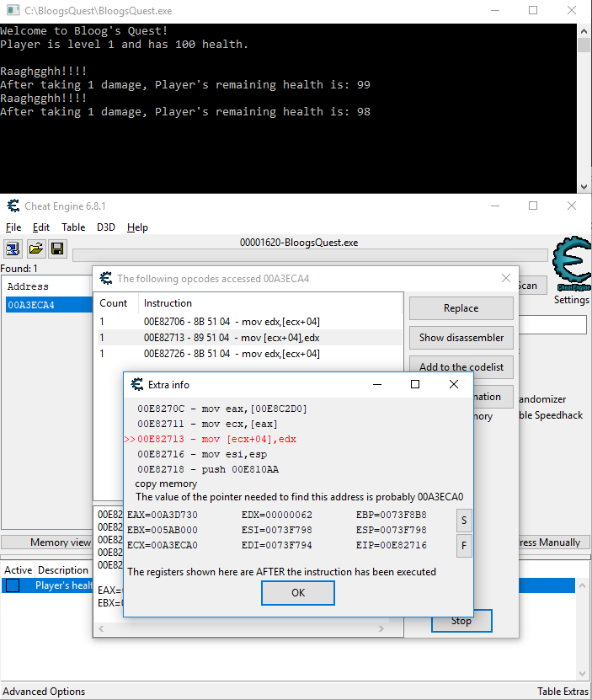
Task: Click Add to the codelist button
Action: pos(461,367)
